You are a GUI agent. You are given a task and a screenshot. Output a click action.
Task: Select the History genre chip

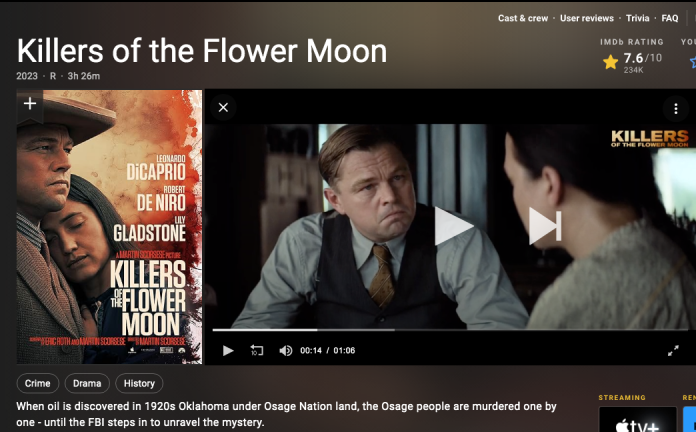pyautogui.click(x=139, y=383)
